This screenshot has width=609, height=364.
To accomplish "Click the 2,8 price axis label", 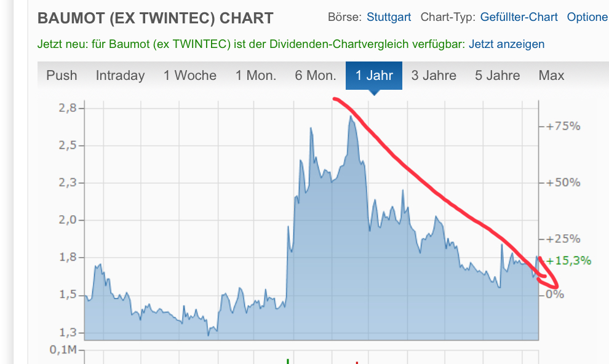I will (x=68, y=108).
